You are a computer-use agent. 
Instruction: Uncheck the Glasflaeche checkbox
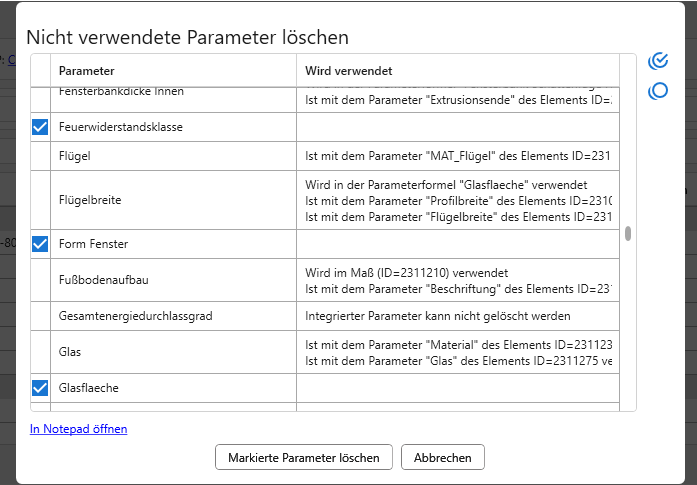pos(40,388)
